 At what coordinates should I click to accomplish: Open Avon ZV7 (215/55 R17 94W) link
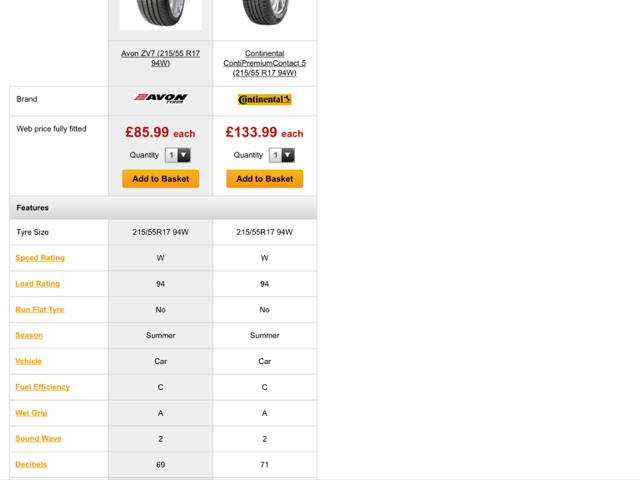(x=160, y=58)
